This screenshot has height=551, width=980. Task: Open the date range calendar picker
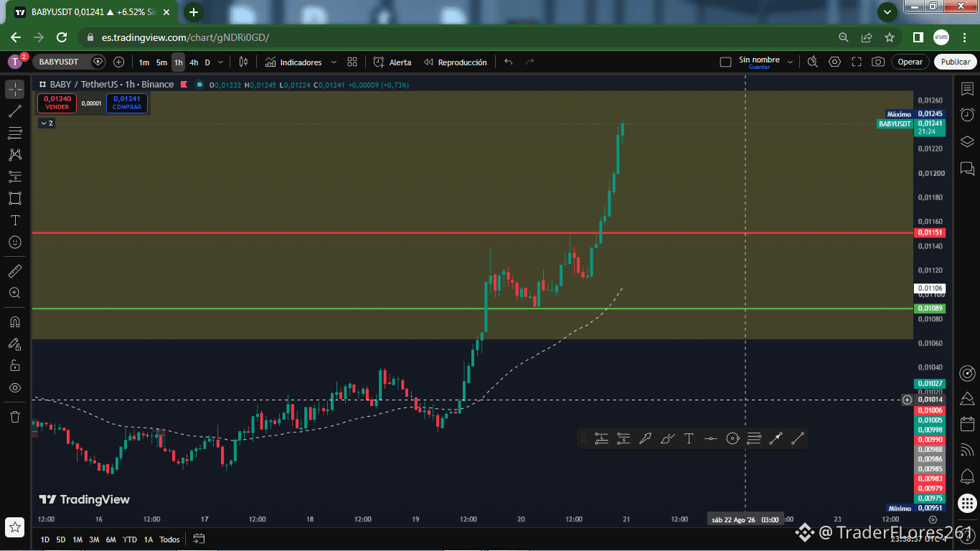199,539
